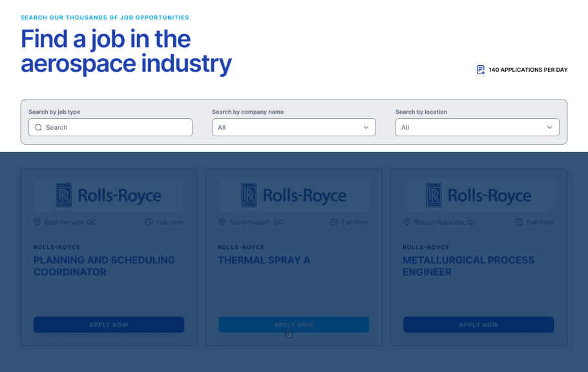Viewport: 588px width, 372px height.
Task: Click Rolls-Royce logo on Boucherville job card
Action: click(x=109, y=195)
